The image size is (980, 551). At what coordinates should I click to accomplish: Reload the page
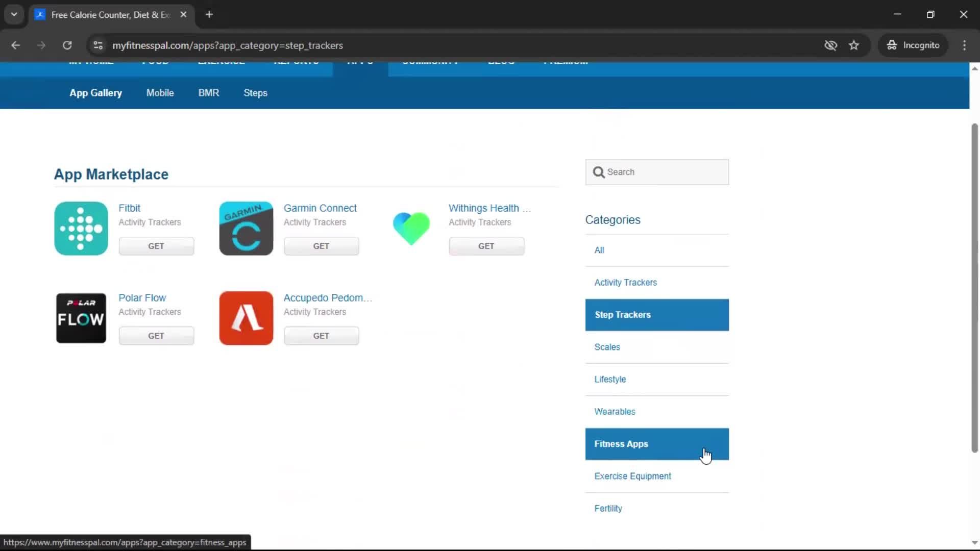coord(67,45)
